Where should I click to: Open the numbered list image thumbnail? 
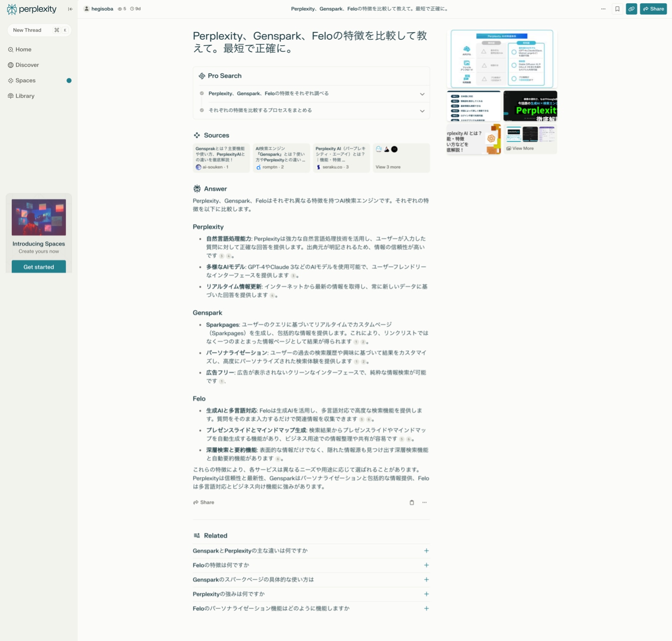474,106
